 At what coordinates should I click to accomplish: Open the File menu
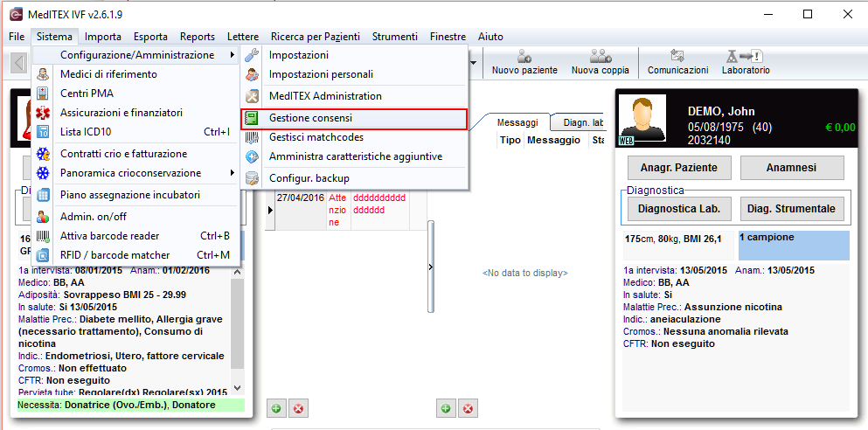coord(17,37)
